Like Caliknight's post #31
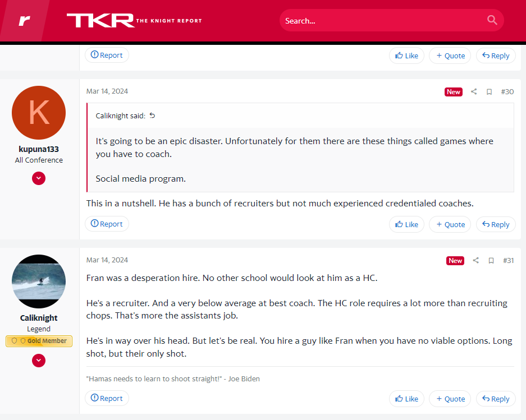Image resolution: width=526 pixels, height=420 pixels. (406, 399)
